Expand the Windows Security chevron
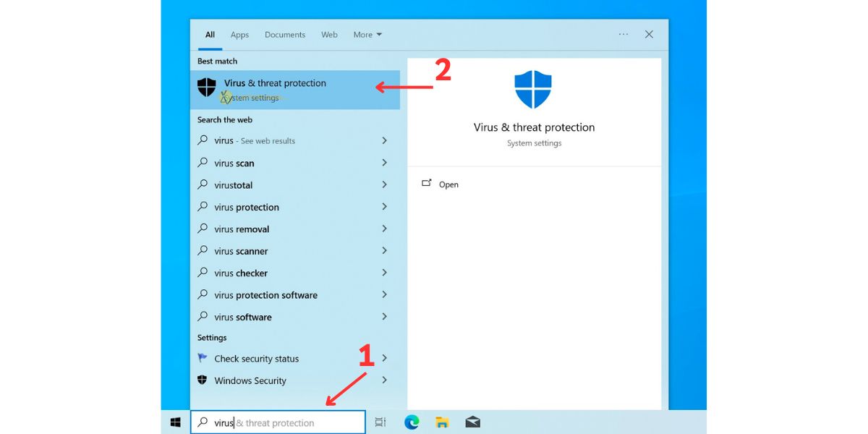The width and height of the screenshot is (868, 434). (x=384, y=380)
